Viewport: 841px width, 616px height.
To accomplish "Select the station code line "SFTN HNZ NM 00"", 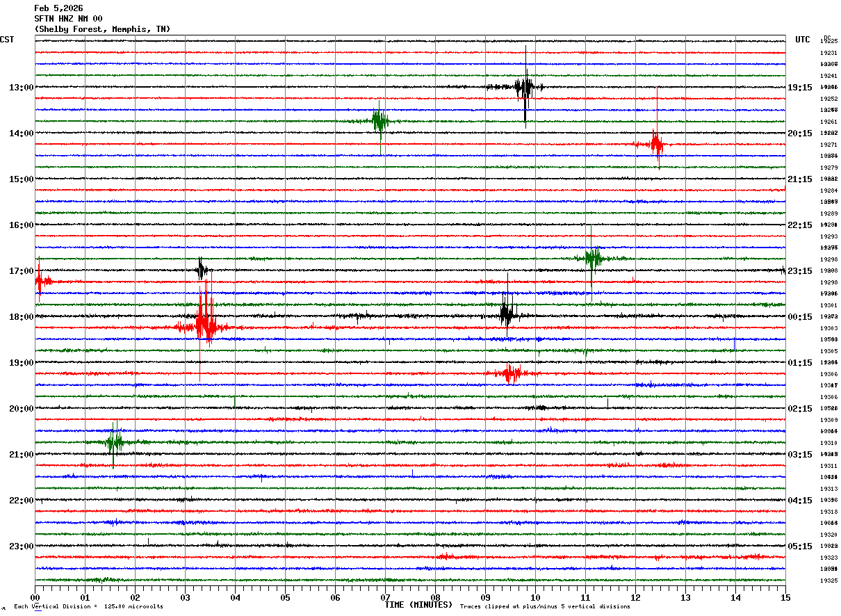I will point(68,19).
